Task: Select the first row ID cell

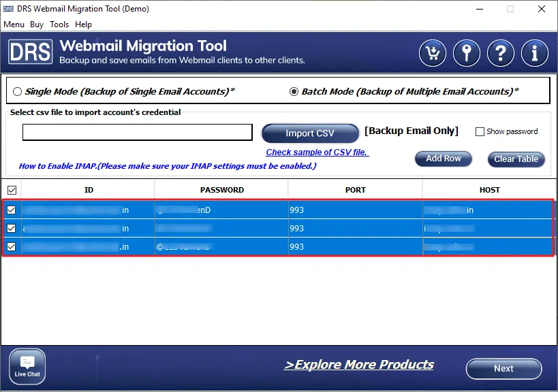Action: (x=88, y=210)
